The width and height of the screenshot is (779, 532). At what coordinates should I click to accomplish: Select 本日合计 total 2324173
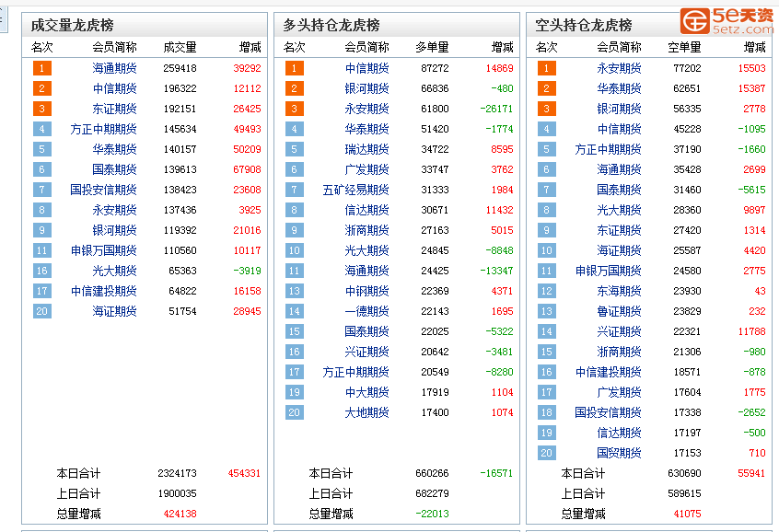click(x=178, y=473)
